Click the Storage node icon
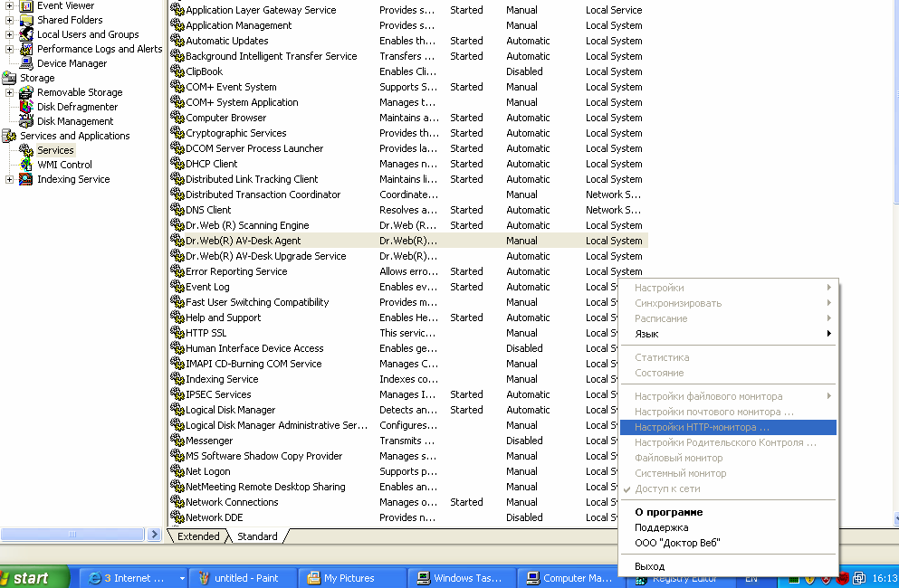899x588 pixels. pos(9,78)
